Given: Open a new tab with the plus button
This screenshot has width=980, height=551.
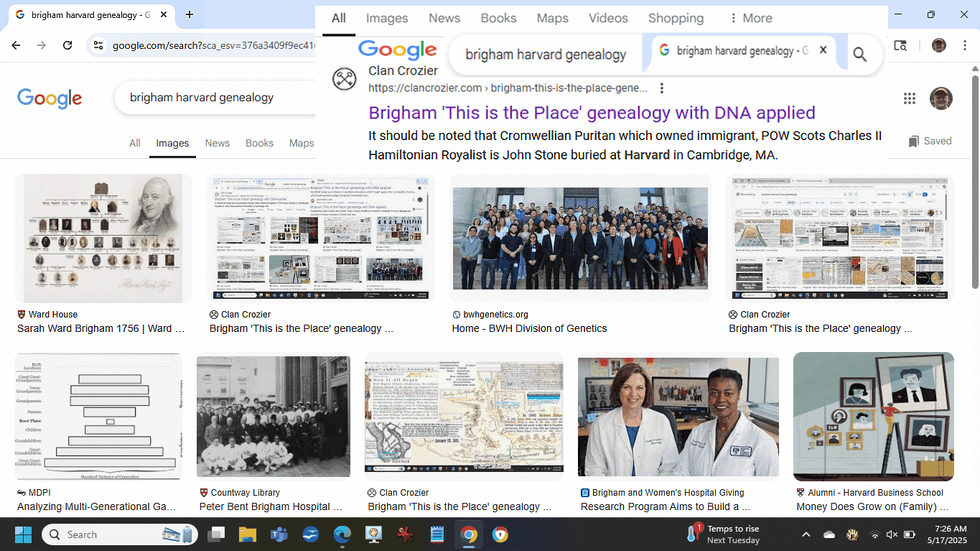Looking at the screenshot, I should pos(190,14).
